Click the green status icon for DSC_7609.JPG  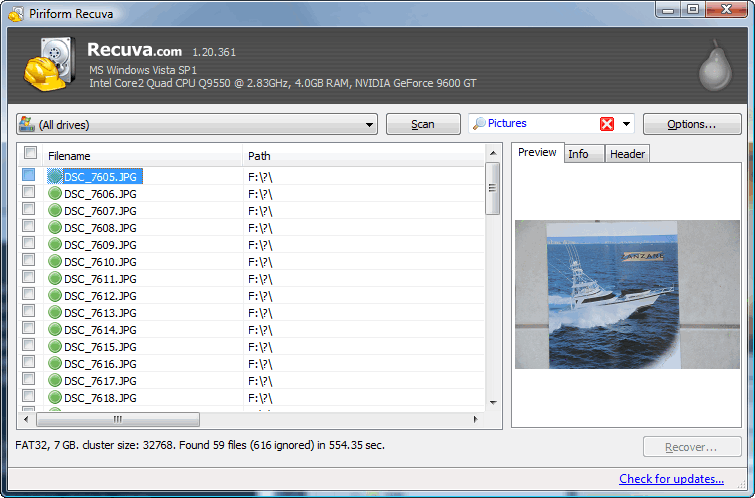55,245
